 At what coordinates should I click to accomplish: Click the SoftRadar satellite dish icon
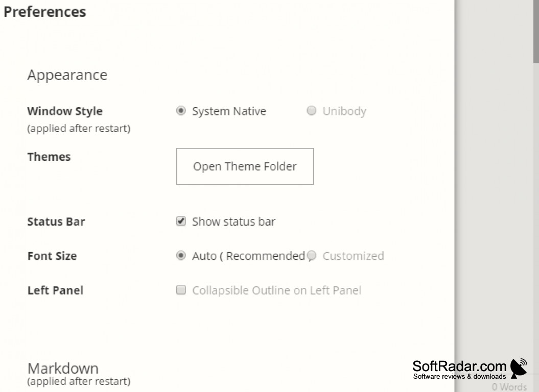[x=519, y=368]
